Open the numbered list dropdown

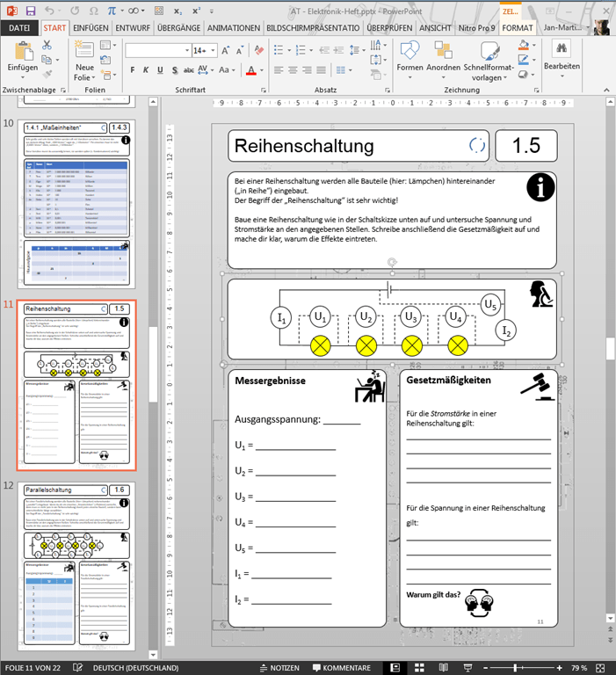point(311,50)
